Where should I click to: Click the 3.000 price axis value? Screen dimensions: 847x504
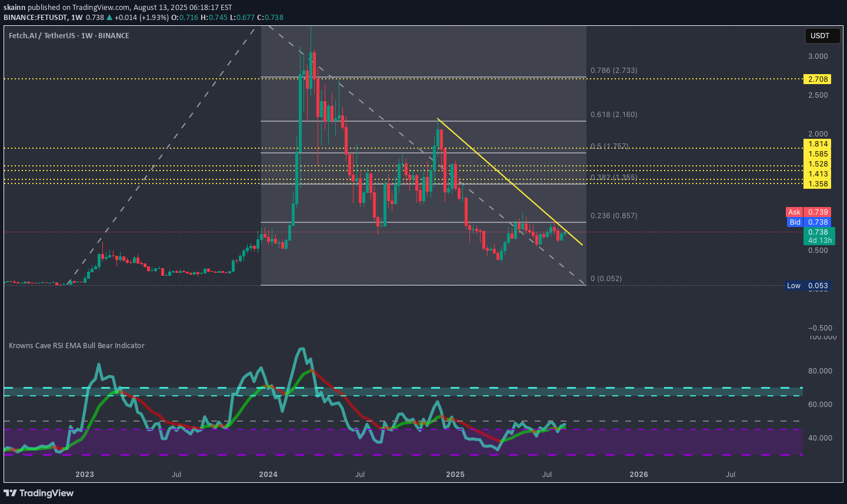818,56
